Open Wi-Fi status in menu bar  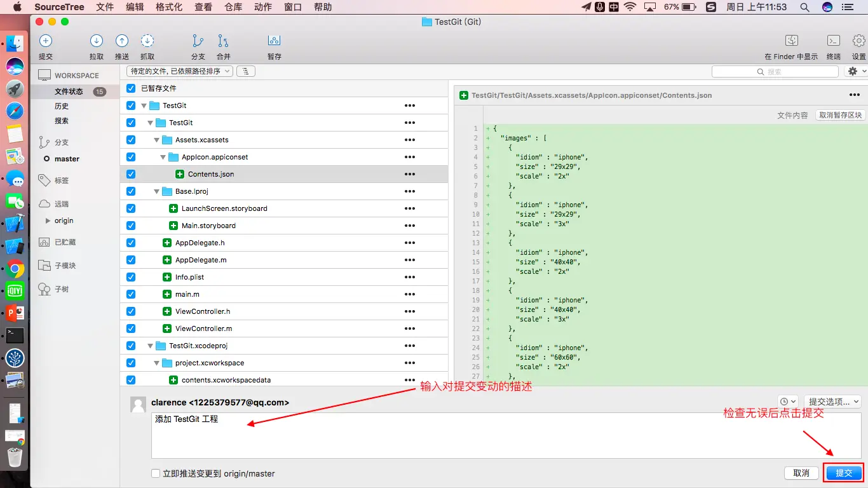point(630,7)
